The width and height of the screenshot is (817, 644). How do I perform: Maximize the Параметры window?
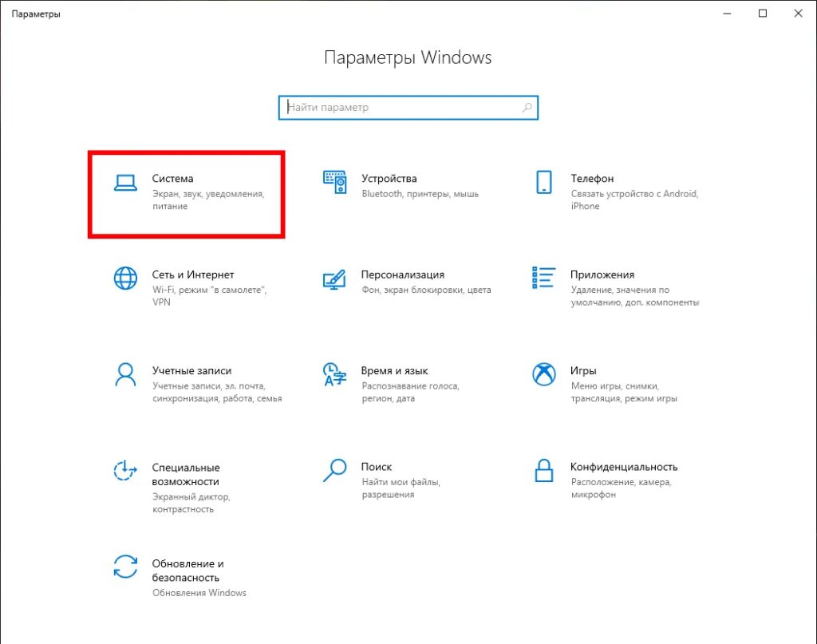point(762,14)
